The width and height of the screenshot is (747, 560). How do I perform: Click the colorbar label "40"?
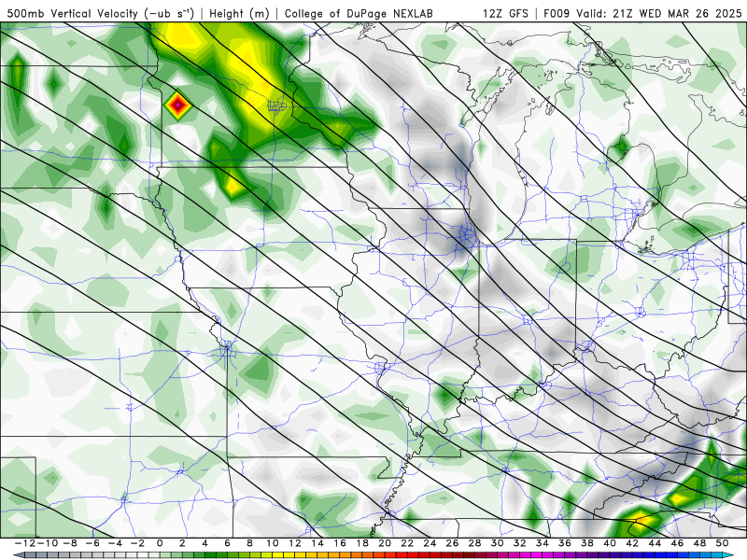(x=610, y=543)
